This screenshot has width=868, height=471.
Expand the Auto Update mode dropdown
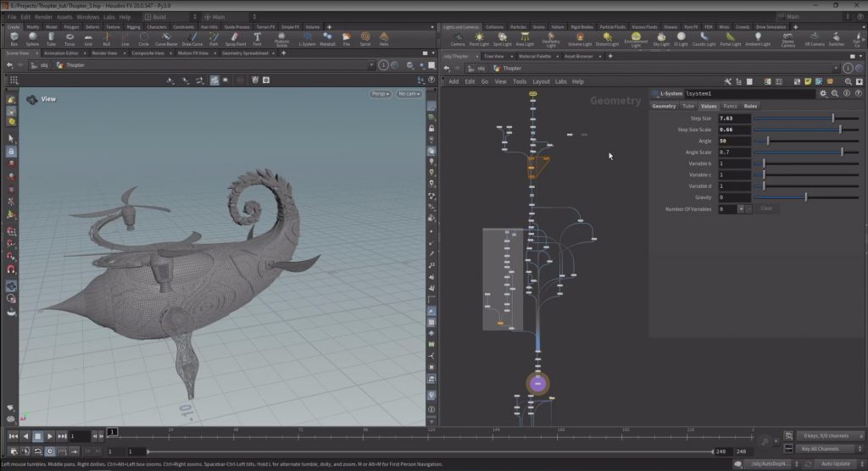838,464
